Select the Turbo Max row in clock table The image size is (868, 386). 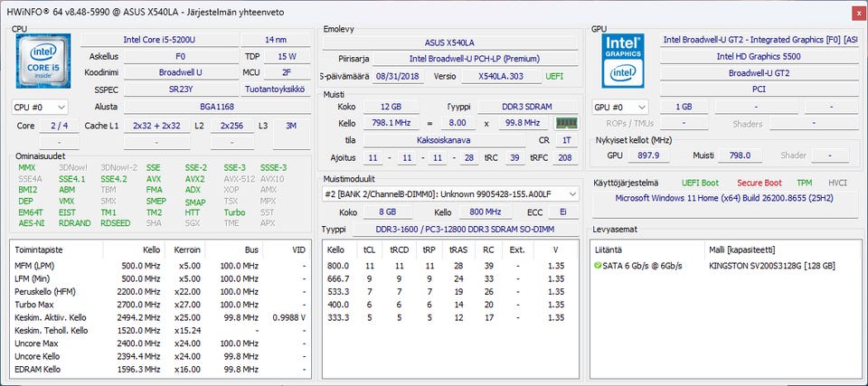tap(160, 305)
